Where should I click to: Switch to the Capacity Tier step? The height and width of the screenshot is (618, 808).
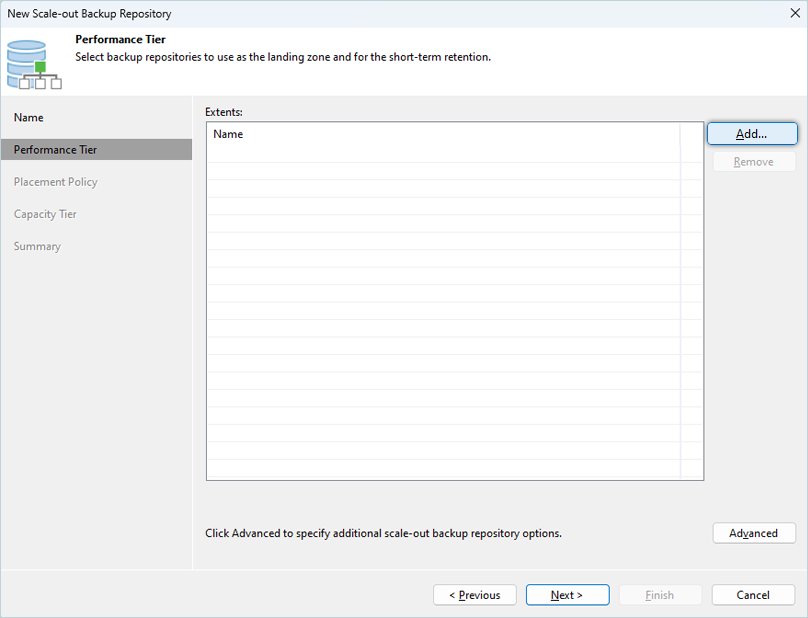pos(45,214)
